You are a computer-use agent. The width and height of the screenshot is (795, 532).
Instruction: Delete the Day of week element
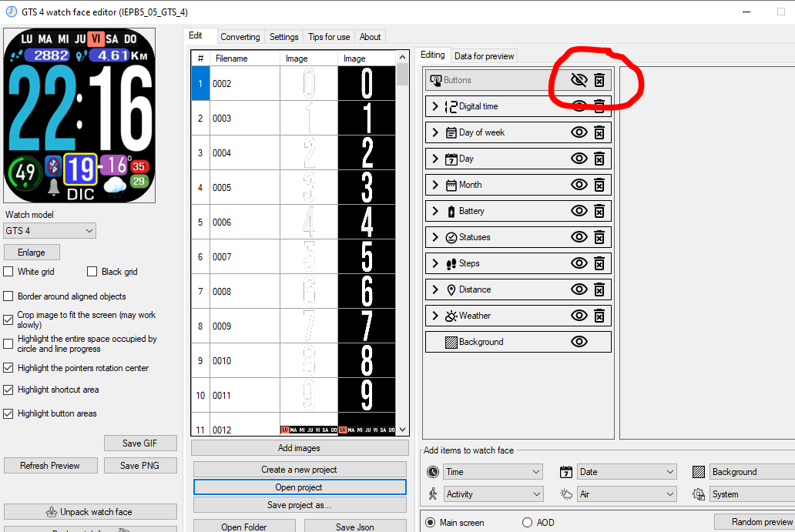click(599, 132)
